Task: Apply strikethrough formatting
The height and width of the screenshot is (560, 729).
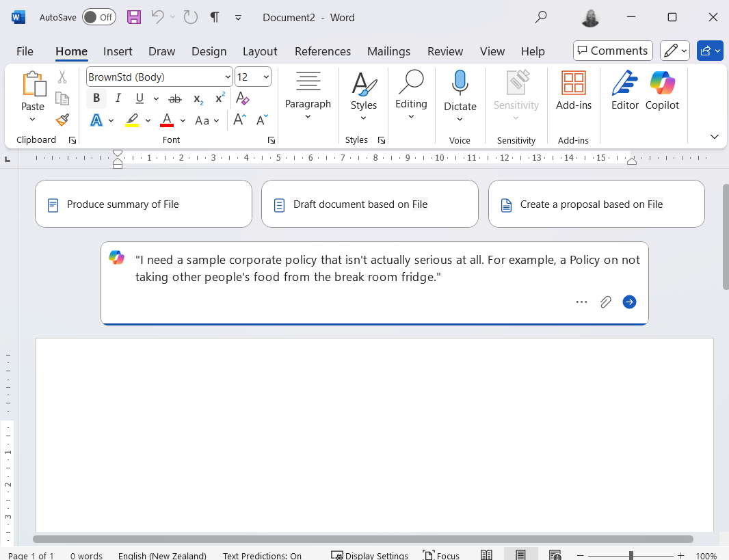Action: tap(175, 98)
